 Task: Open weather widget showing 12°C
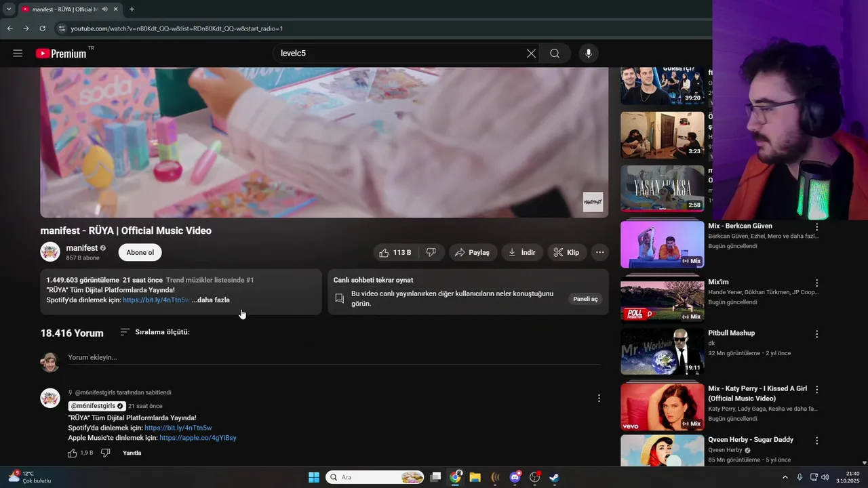(31, 477)
